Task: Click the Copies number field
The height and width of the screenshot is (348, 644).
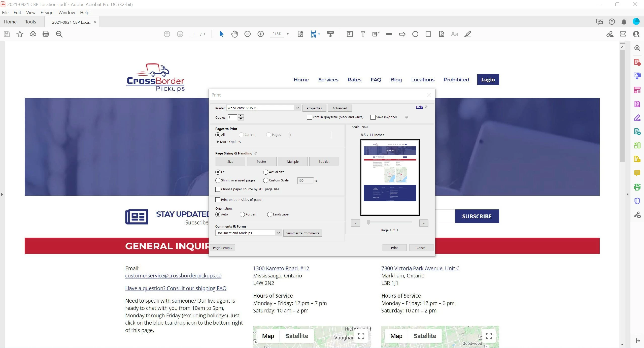Action: [232, 117]
